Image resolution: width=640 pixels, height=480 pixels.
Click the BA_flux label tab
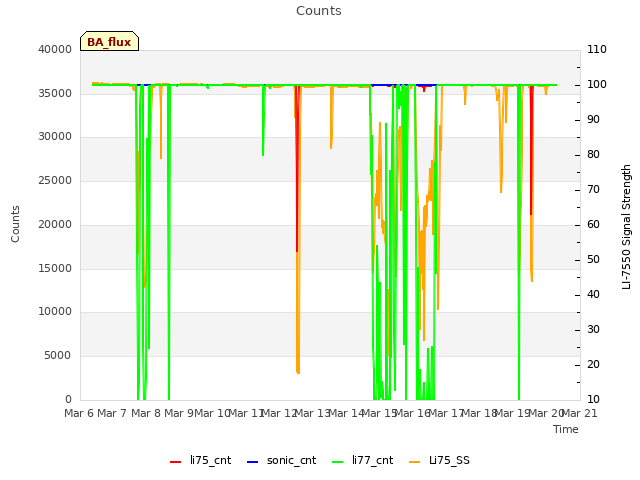(x=109, y=41)
